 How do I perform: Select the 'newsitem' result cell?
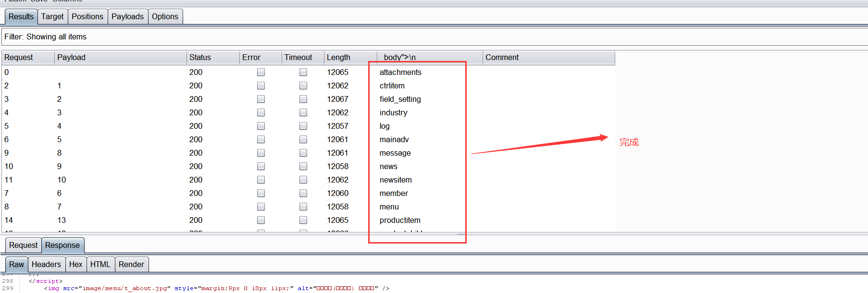[x=396, y=180]
